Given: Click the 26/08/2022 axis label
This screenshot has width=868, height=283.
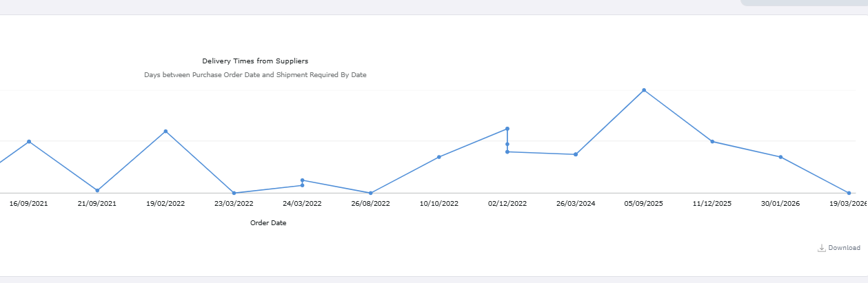Looking at the screenshot, I should coord(371,204).
